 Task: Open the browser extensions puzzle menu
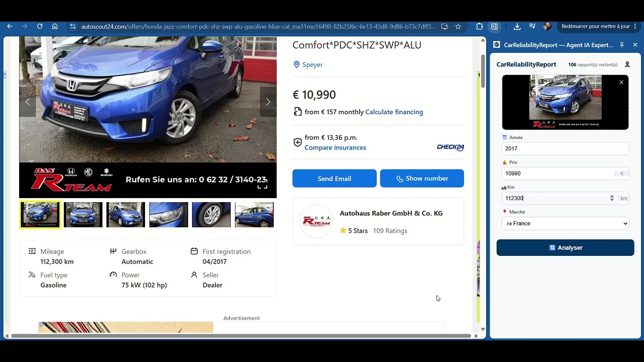point(479,26)
